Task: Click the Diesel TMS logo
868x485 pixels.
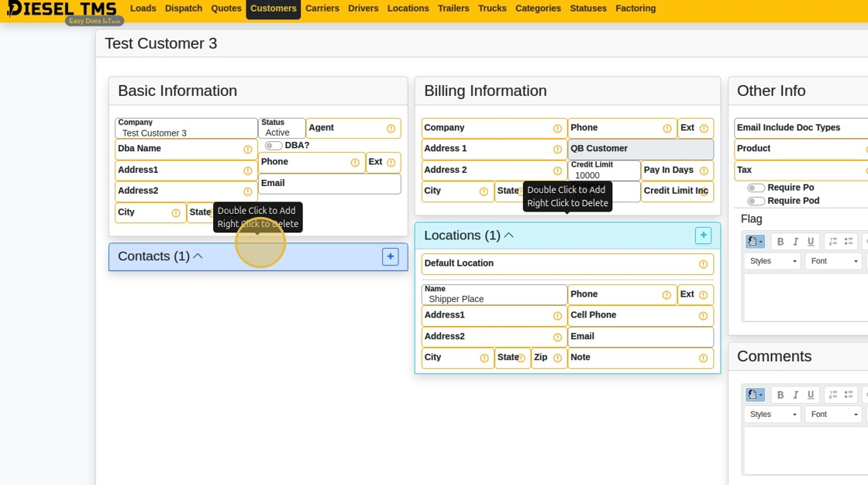Action: [x=62, y=10]
